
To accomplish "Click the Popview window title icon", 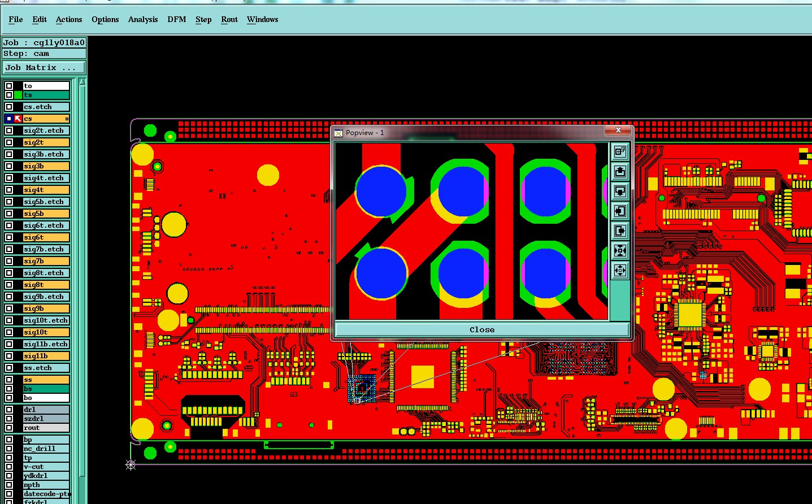I will tap(338, 133).
